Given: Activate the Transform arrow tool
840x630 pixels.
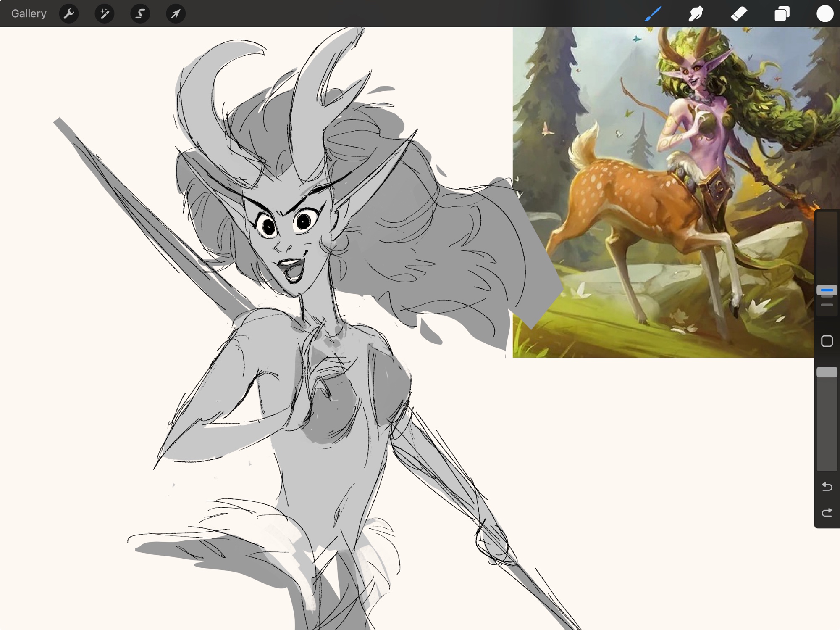Looking at the screenshot, I should click(x=176, y=13).
